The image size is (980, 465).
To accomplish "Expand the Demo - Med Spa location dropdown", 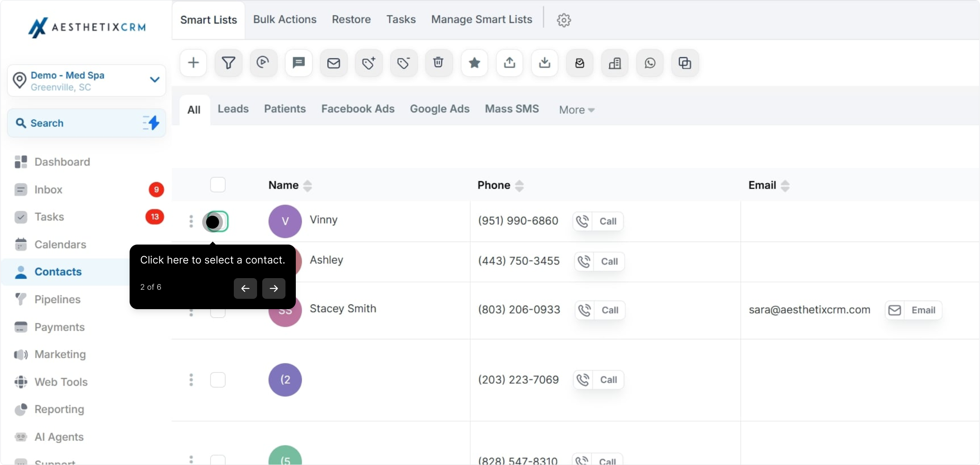I will 87,81.
